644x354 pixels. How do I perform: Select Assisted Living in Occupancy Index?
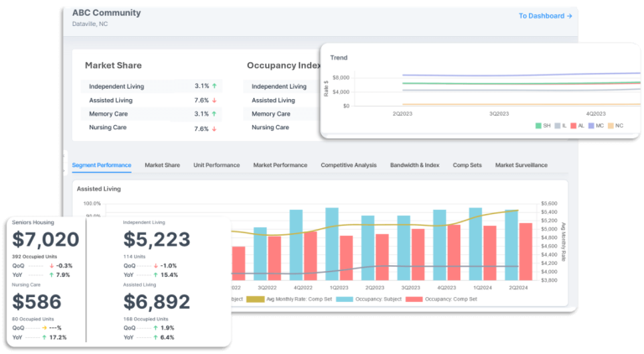click(x=273, y=100)
